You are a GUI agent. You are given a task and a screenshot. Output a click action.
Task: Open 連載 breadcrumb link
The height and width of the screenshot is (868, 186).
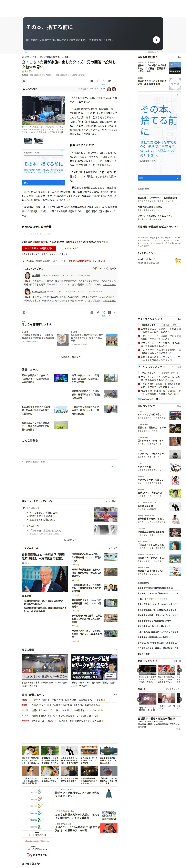pyautogui.click(x=34, y=57)
